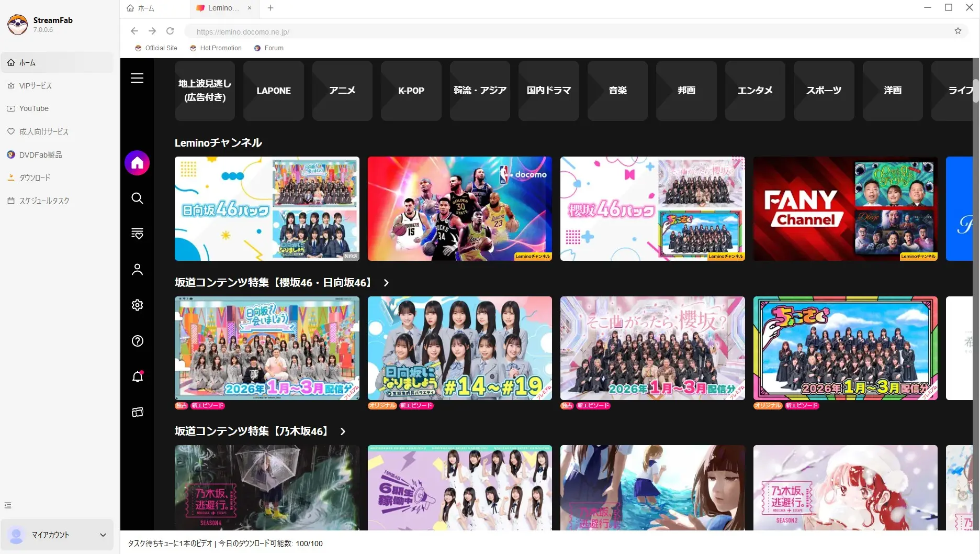Select 洋画 category
The image size is (980, 554).
tap(893, 91)
